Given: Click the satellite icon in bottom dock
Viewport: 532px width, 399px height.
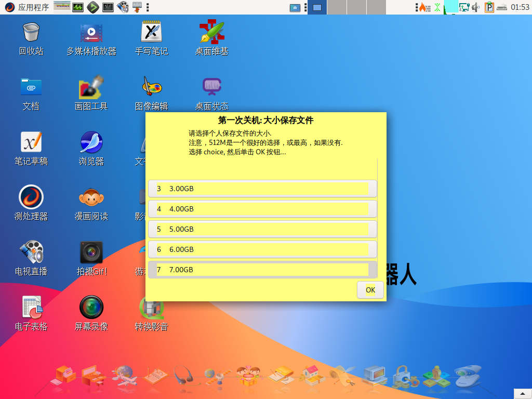Looking at the screenshot, I should [x=217, y=377].
